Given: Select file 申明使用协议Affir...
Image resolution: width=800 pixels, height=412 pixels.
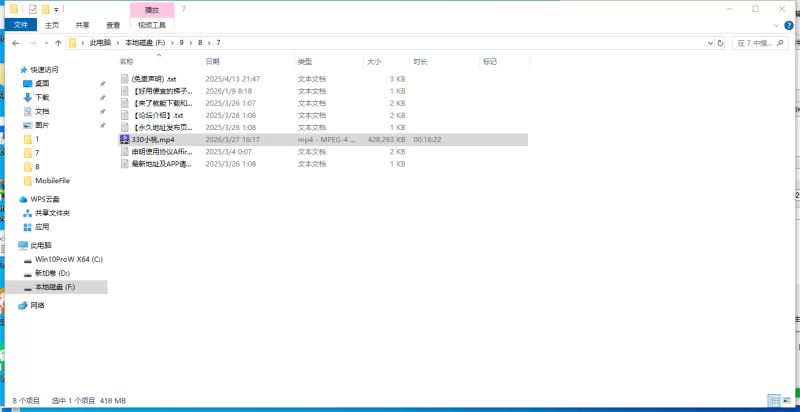Looking at the screenshot, I should pos(162,152).
